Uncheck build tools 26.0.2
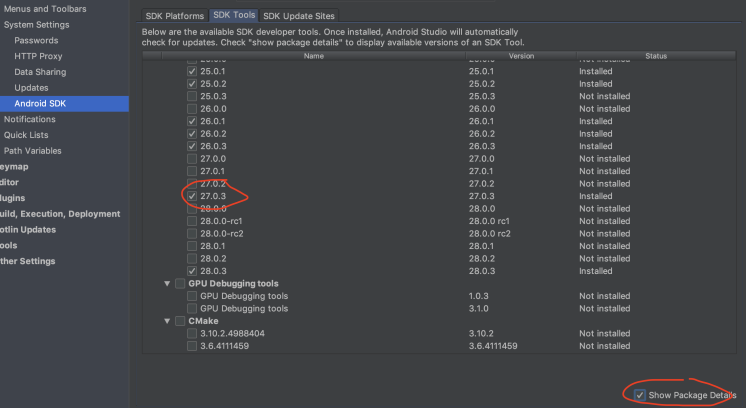Viewport: 746px width, 408px height. pyautogui.click(x=192, y=134)
